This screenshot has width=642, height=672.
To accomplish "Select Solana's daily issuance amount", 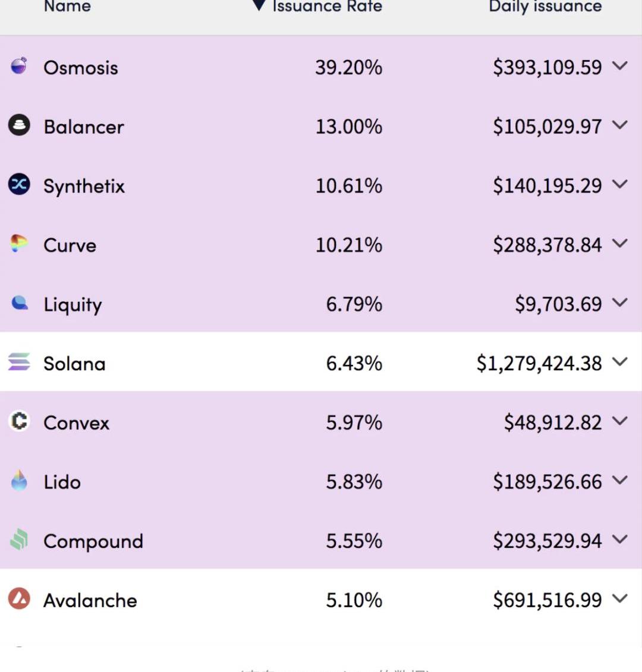I will pyautogui.click(x=539, y=363).
